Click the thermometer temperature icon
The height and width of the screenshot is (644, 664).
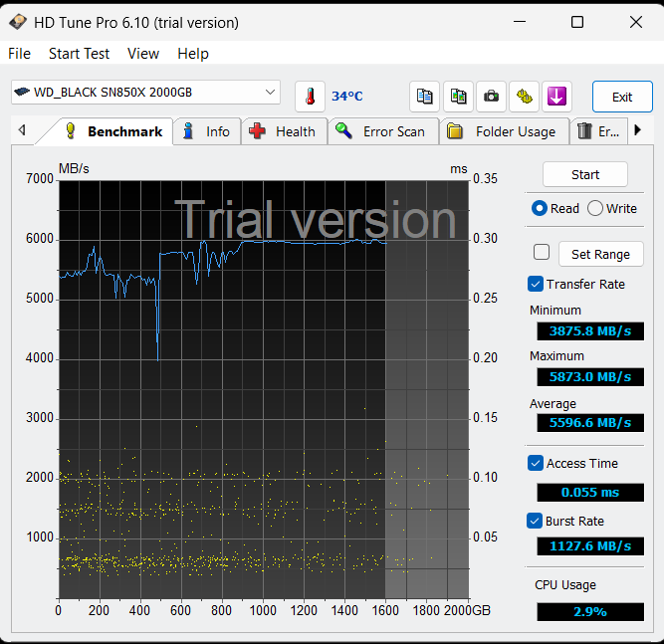pos(310,97)
